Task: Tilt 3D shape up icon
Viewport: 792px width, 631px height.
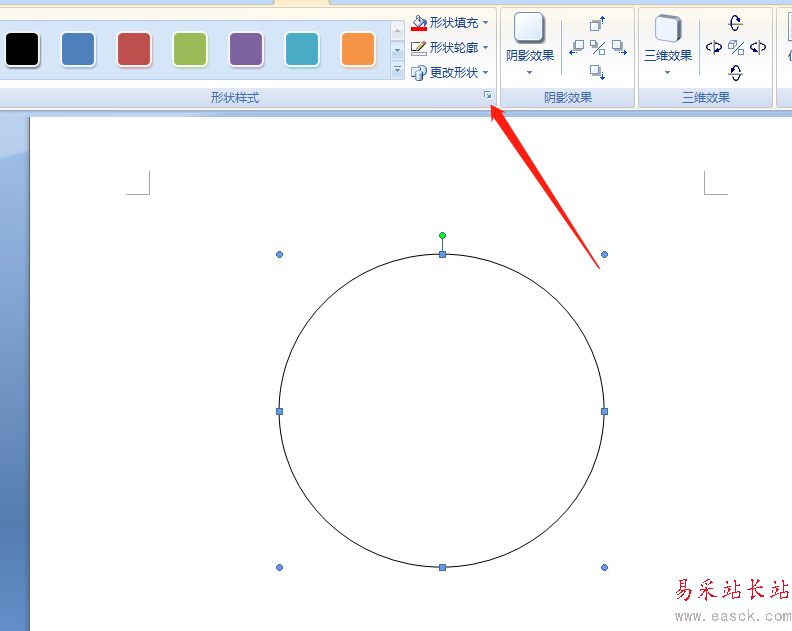Action: [x=735, y=23]
